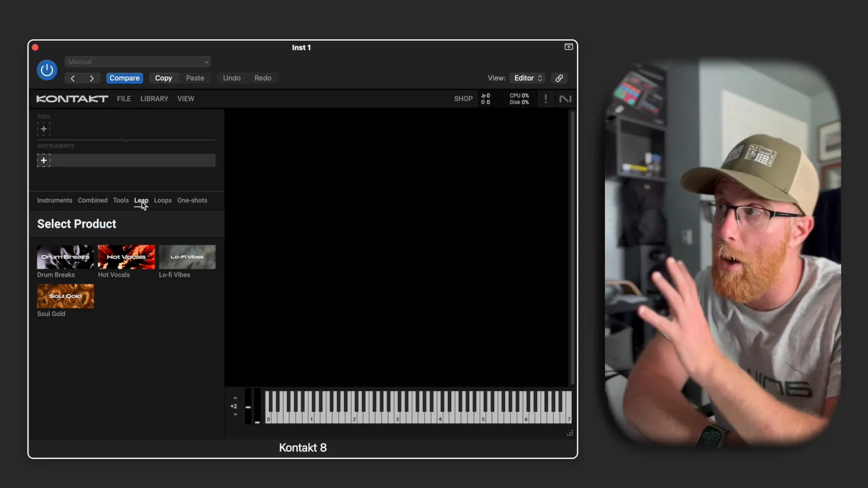Click the Paste button

click(x=195, y=78)
